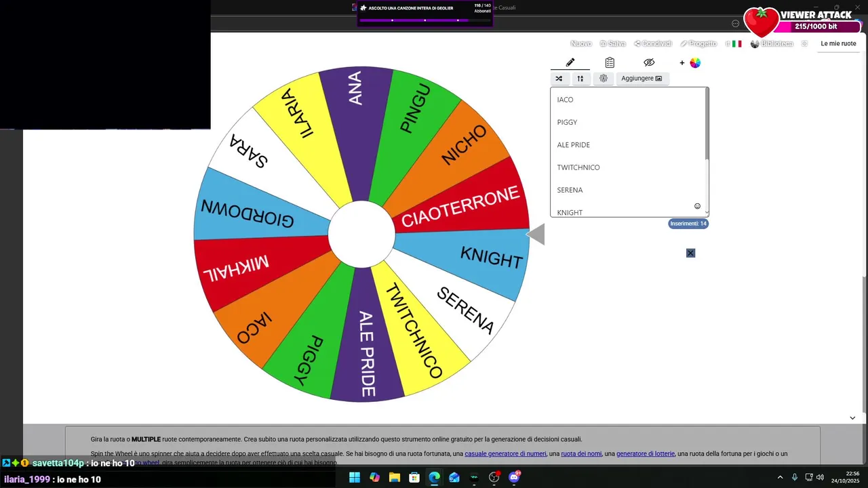Open the generatore di lotterie link
The width and height of the screenshot is (868, 488).
coord(646,453)
